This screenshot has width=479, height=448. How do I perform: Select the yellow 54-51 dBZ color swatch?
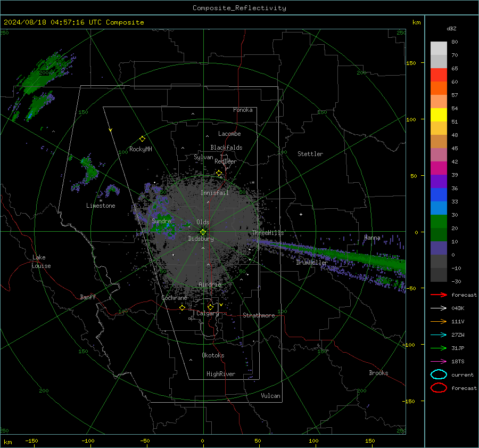click(439, 115)
